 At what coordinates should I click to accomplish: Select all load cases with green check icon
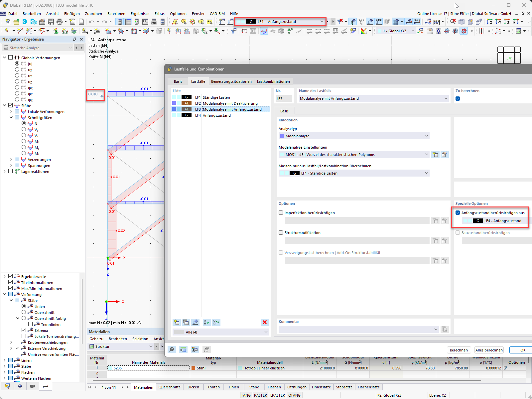pos(206,322)
